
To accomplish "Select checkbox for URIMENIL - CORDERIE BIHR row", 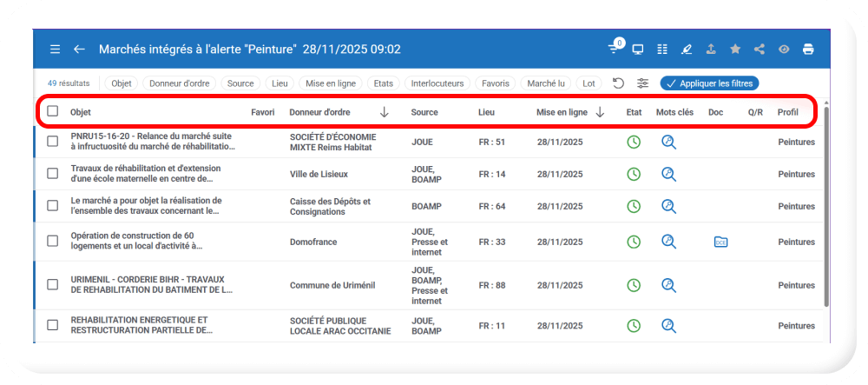I will [x=53, y=285].
